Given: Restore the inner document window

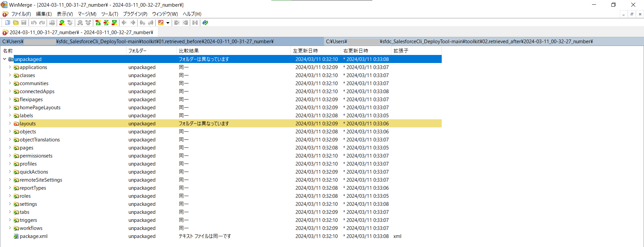Looking at the screenshot, I should pyautogui.click(x=632, y=14).
